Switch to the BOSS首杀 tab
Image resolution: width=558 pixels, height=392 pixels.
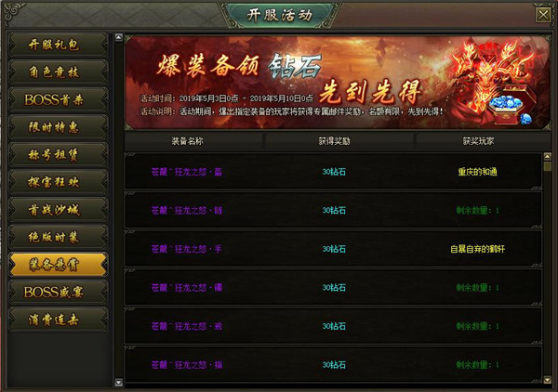pyautogui.click(x=58, y=100)
